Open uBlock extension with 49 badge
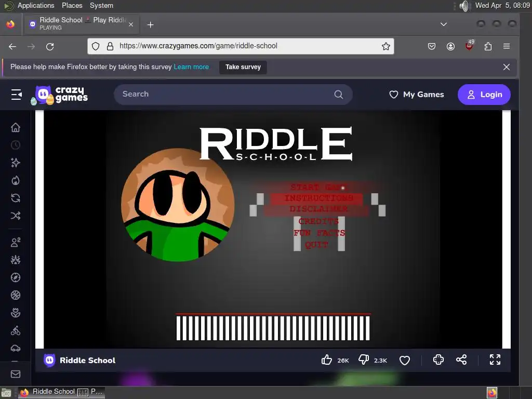The image size is (532, 399). (x=470, y=46)
